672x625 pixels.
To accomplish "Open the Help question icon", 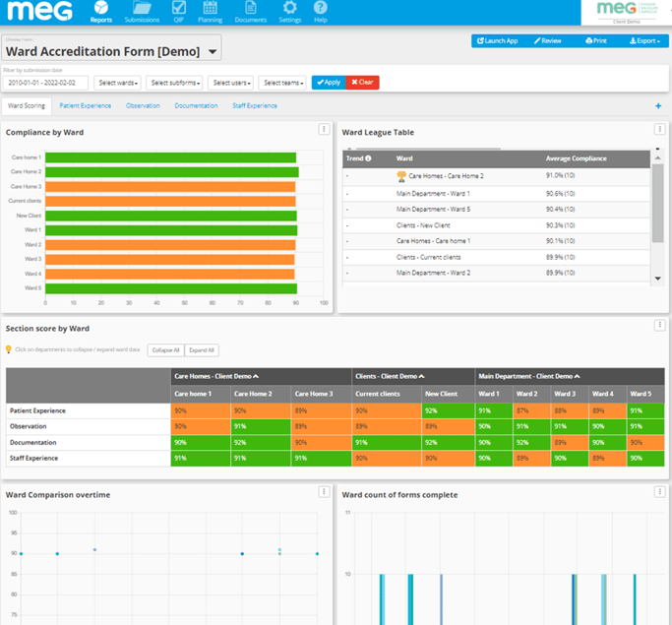I will click(321, 7).
